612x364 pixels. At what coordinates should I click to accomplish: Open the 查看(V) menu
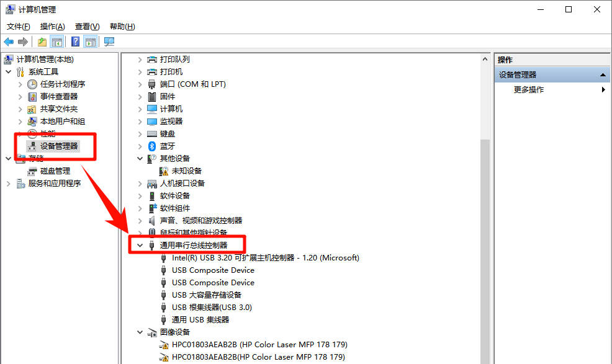pyautogui.click(x=87, y=27)
